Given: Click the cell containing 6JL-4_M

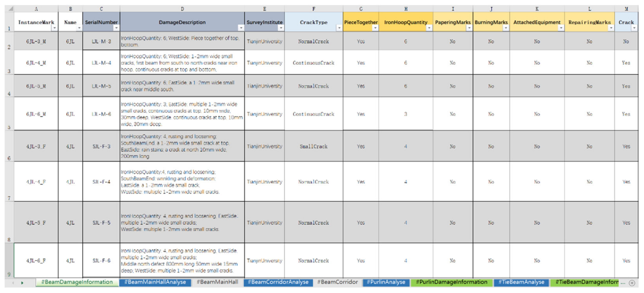Looking at the screenshot, I should tap(36, 63).
